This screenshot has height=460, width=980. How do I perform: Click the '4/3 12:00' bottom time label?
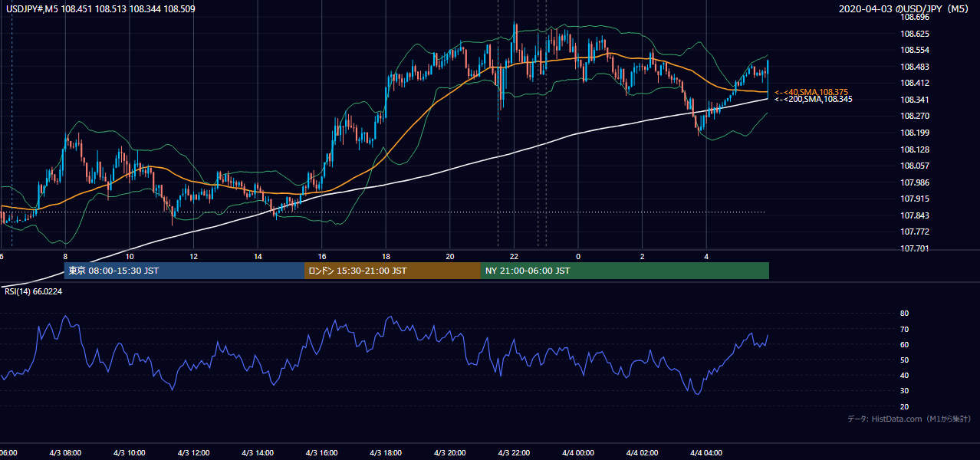coord(193,452)
